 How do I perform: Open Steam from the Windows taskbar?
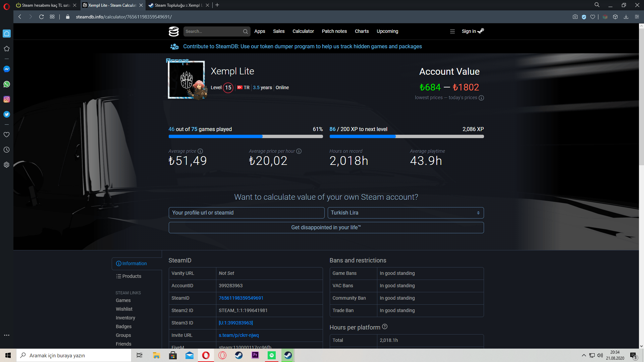pos(238,355)
